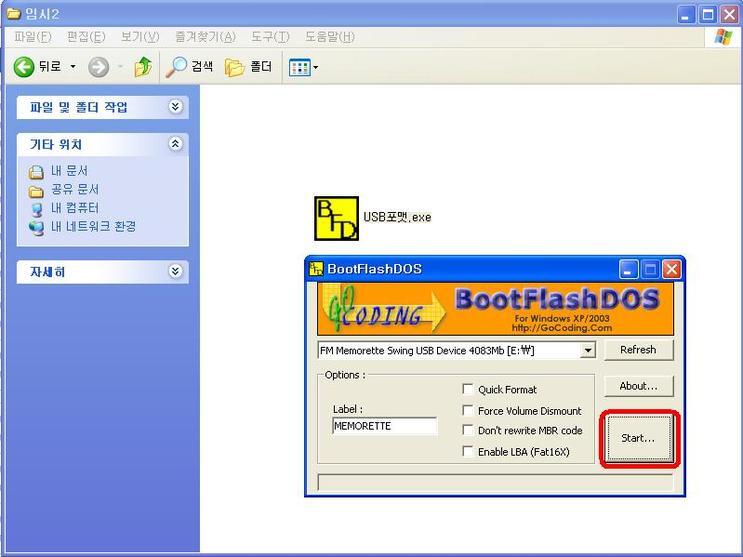Collapse the 기타 위치 panel
Image resolution: width=743 pixels, height=557 pixels.
pos(175,144)
